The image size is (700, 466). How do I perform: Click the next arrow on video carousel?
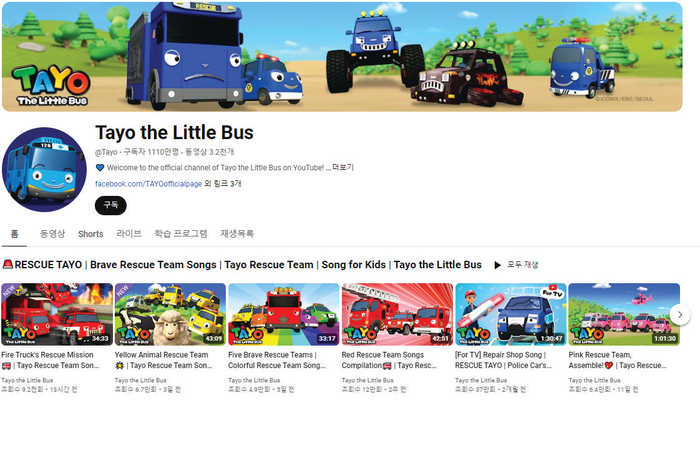click(x=680, y=315)
